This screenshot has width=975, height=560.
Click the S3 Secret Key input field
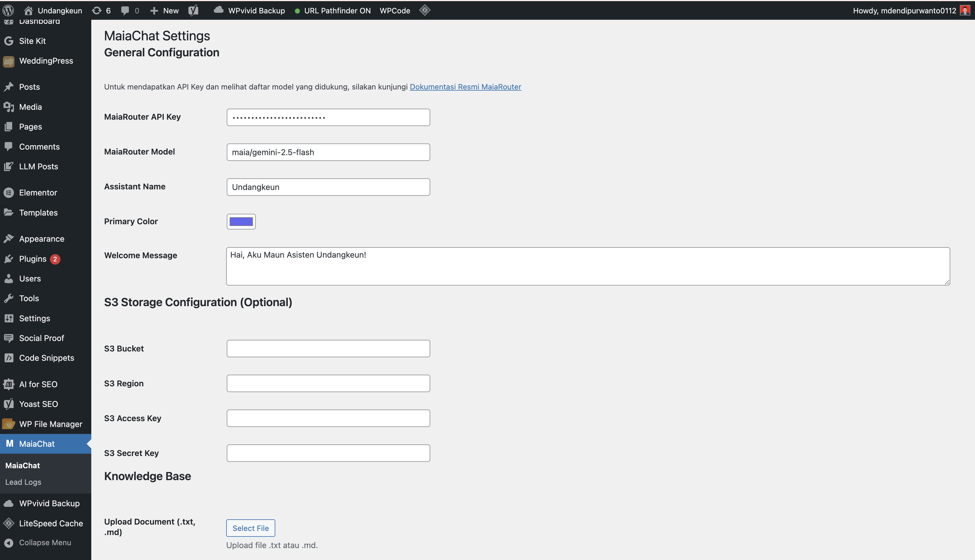tap(328, 453)
